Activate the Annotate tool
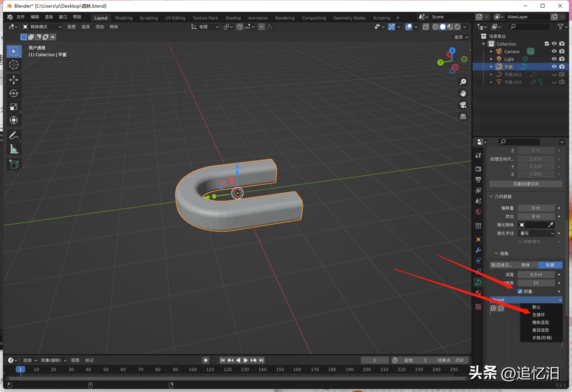The height and width of the screenshot is (392, 572). click(x=13, y=135)
